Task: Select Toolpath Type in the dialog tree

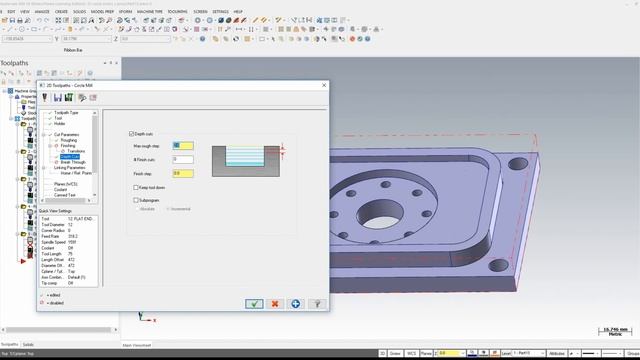Action: (66, 113)
